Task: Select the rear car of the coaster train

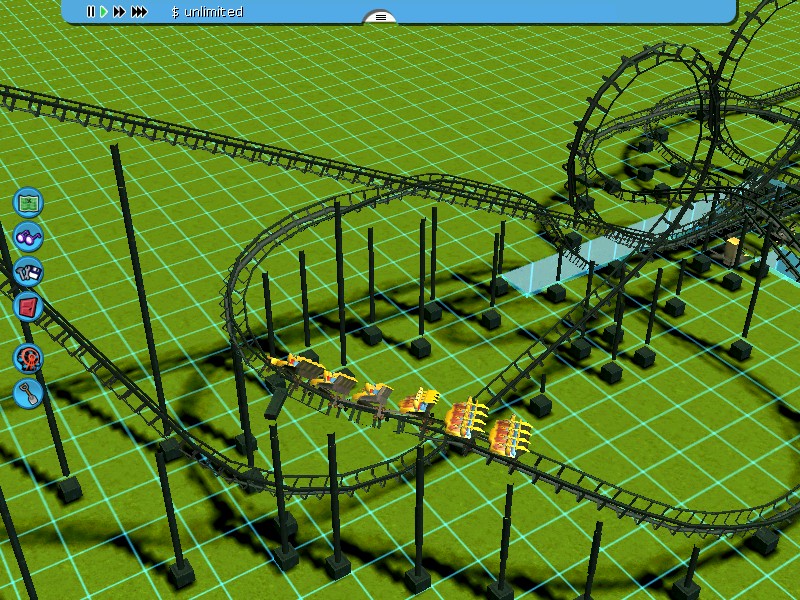Action: click(283, 365)
